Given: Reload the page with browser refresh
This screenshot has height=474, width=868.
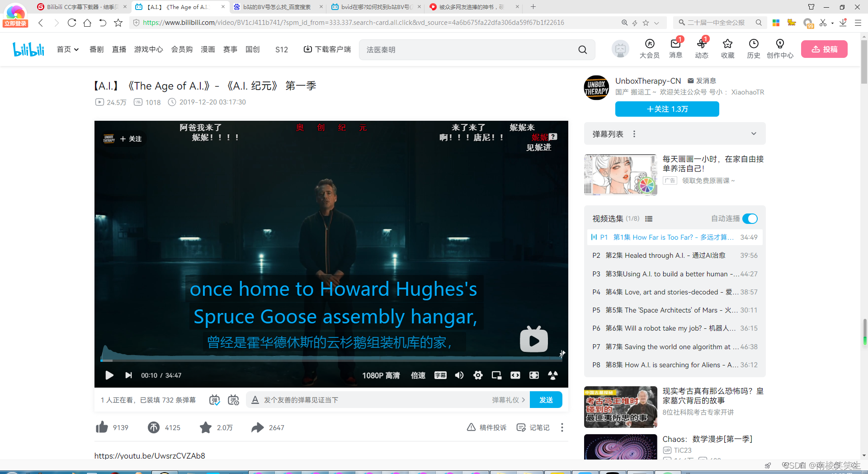Looking at the screenshot, I should pyautogui.click(x=71, y=23).
